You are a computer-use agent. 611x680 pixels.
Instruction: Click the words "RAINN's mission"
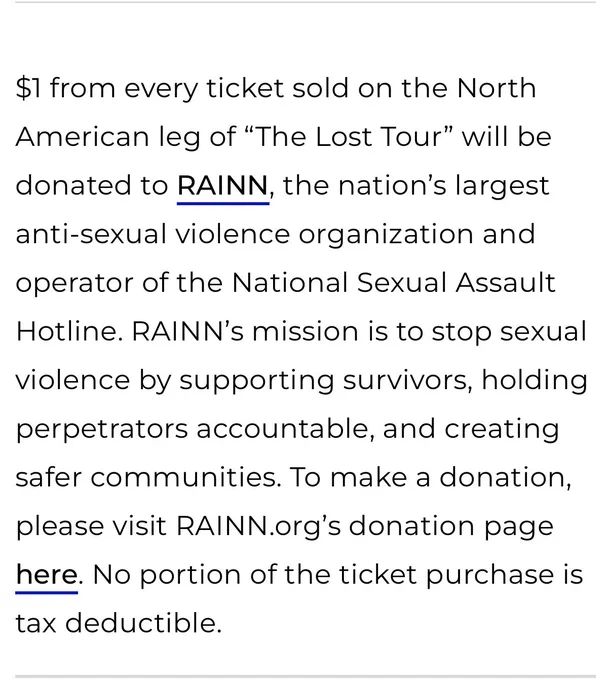click(245, 331)
